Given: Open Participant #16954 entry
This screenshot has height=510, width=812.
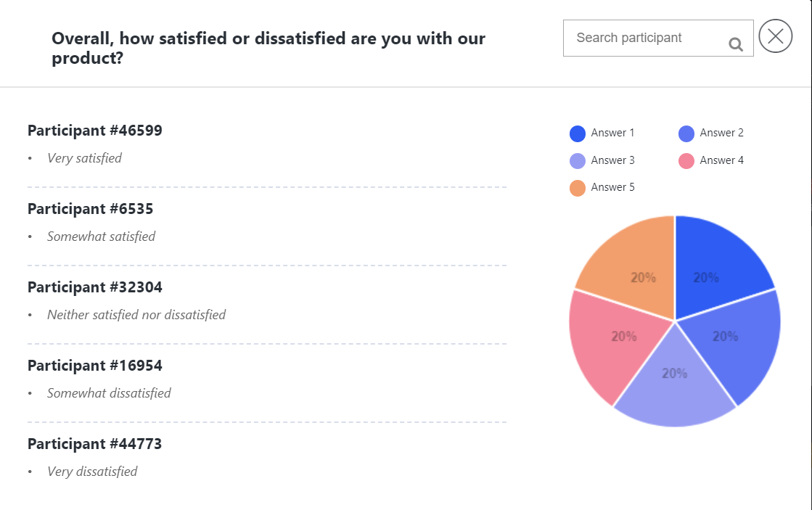Looking at the screenshot, I should click(95, 366).
